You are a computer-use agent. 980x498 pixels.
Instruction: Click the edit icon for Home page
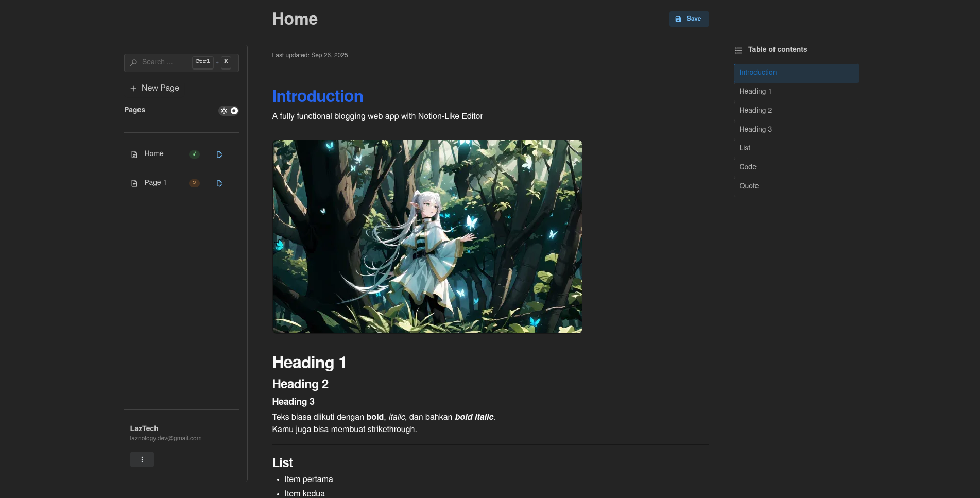pos(219,154)
